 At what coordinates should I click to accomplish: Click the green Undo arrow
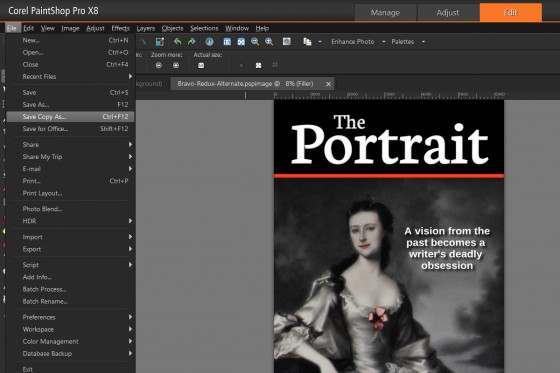178,41
